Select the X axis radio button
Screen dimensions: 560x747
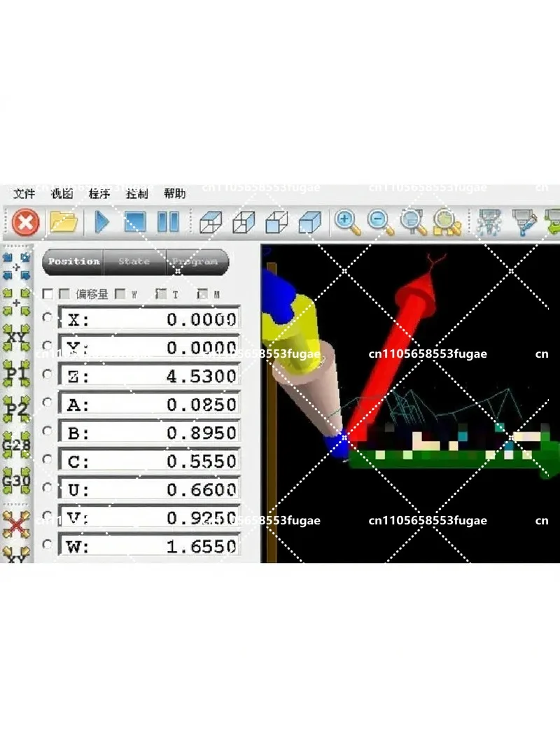click(x=47, y=317)
